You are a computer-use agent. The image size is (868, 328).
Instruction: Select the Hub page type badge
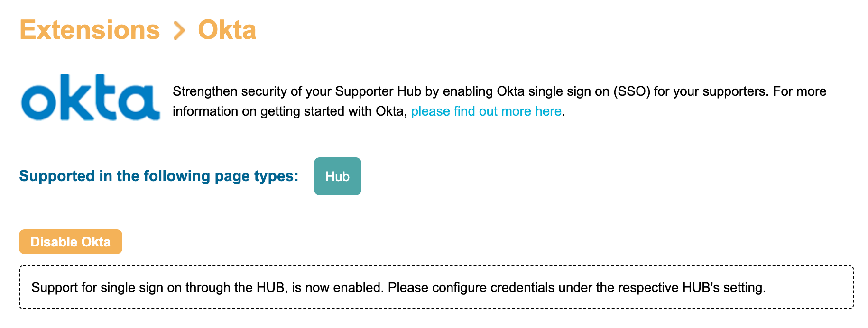click(x=337, y=176)
